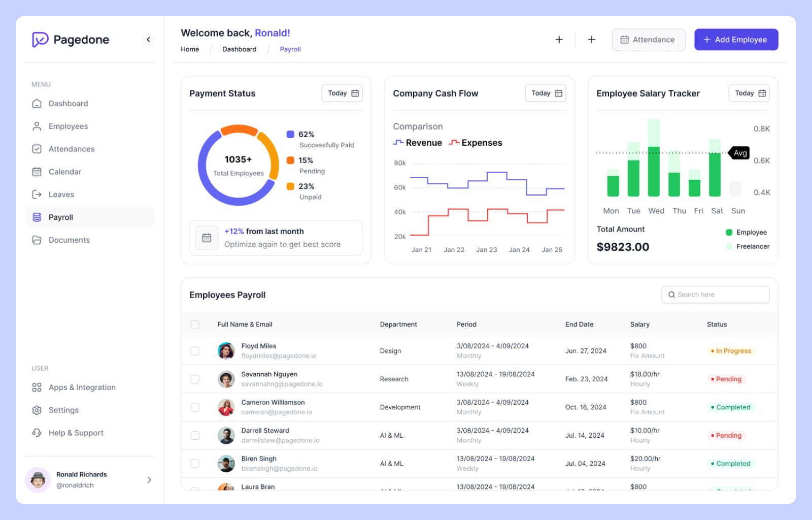Click the search magnifier icon
The height and width of the screenshot is (520, 812).
click(671, 295)
